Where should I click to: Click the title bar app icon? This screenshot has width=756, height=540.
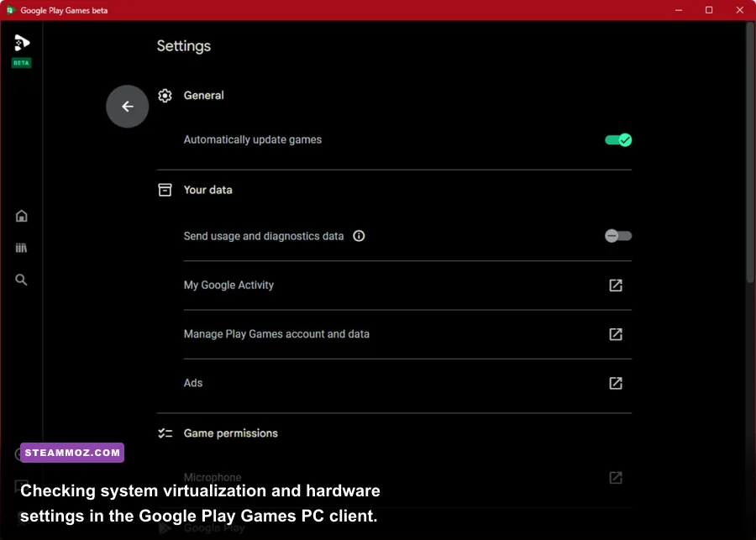click(x=10, y=10)
